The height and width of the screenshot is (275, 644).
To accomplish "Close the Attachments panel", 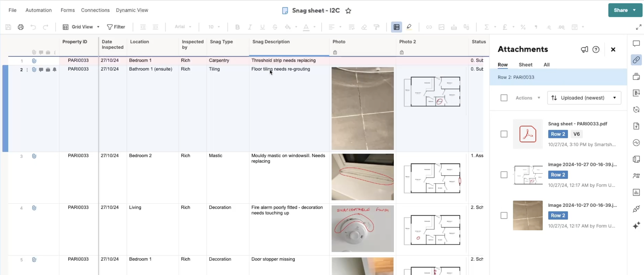I will click(x=613, y=49).
